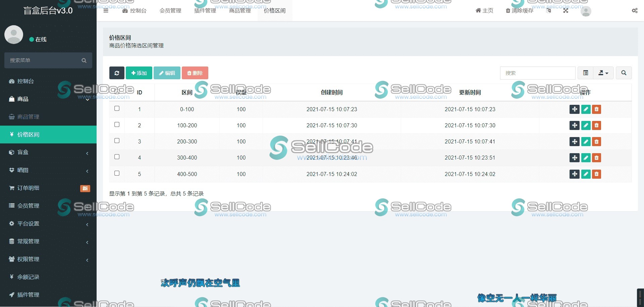Screen dimensions: 644x307
Task: Click the magnifier search icon beside export
Action: [x=624, y=73]
